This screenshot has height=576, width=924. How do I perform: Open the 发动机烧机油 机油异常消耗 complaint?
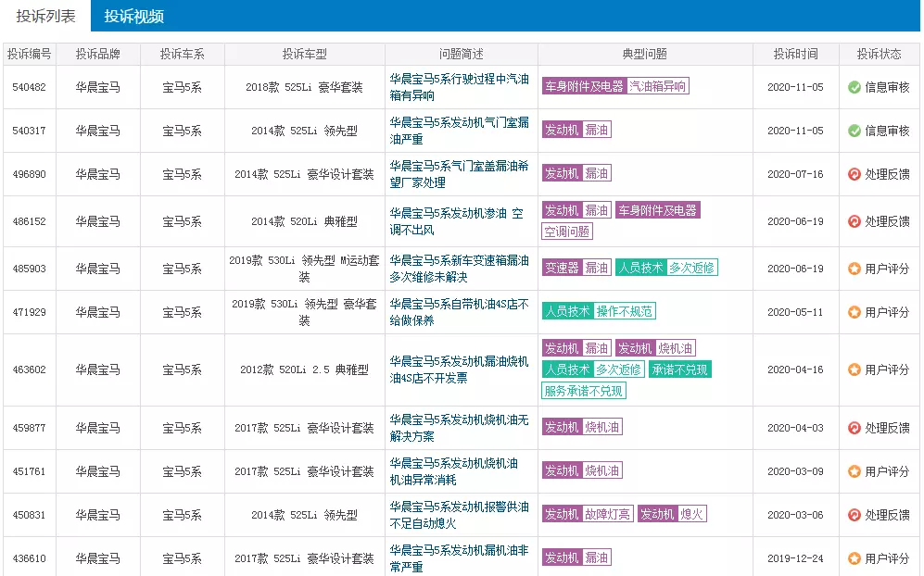454,471
